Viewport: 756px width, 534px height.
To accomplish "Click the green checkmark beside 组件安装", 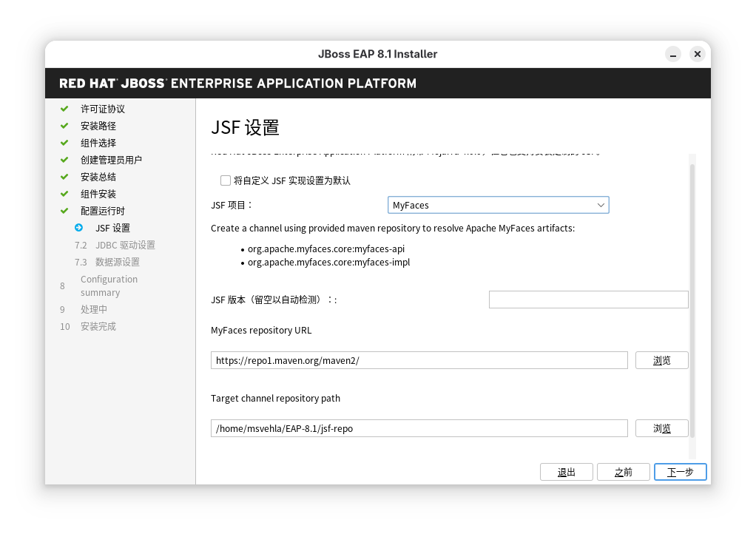I will pos(64,194).
